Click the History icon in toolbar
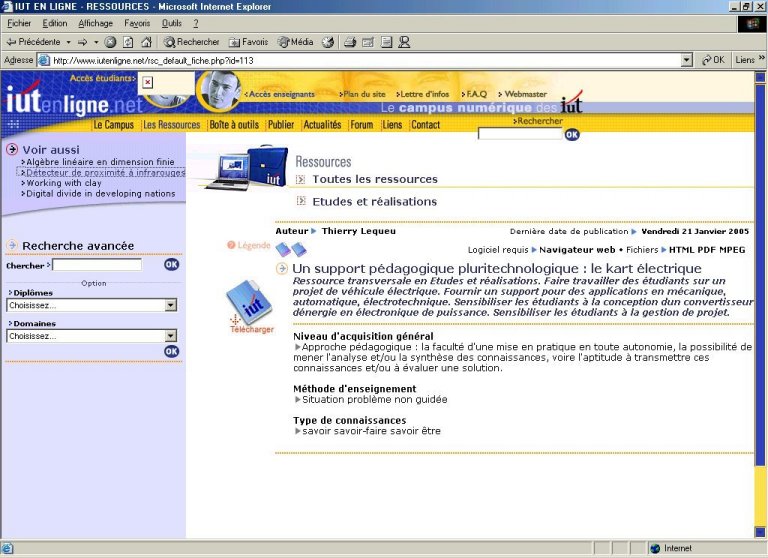This screenshot has width=768, height=558. (x=328, y=42)
